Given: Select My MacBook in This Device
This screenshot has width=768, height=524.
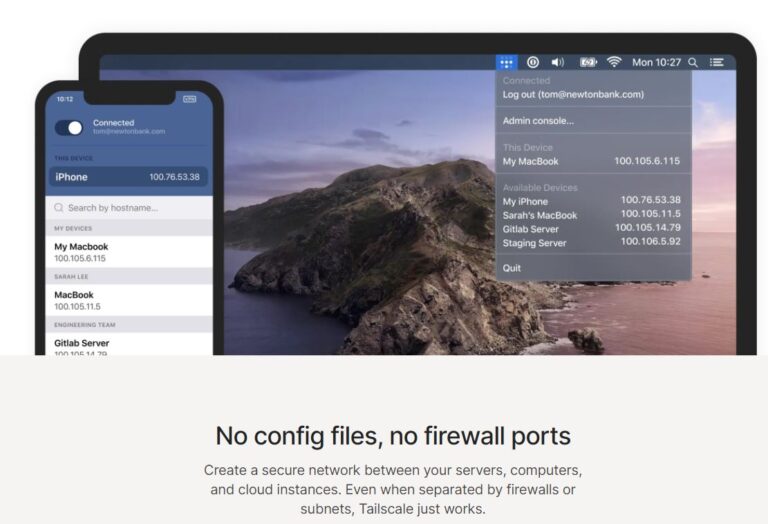Looking at the screenshot, I should pos(594,161).
